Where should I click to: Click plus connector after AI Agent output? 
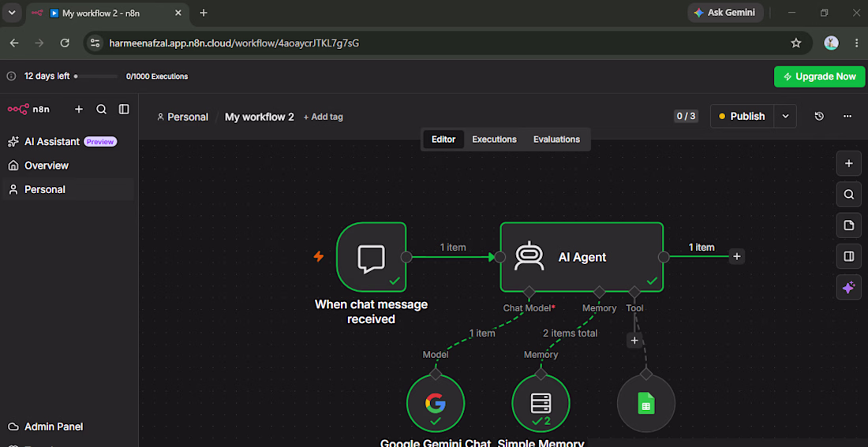(x=736, y=256)
